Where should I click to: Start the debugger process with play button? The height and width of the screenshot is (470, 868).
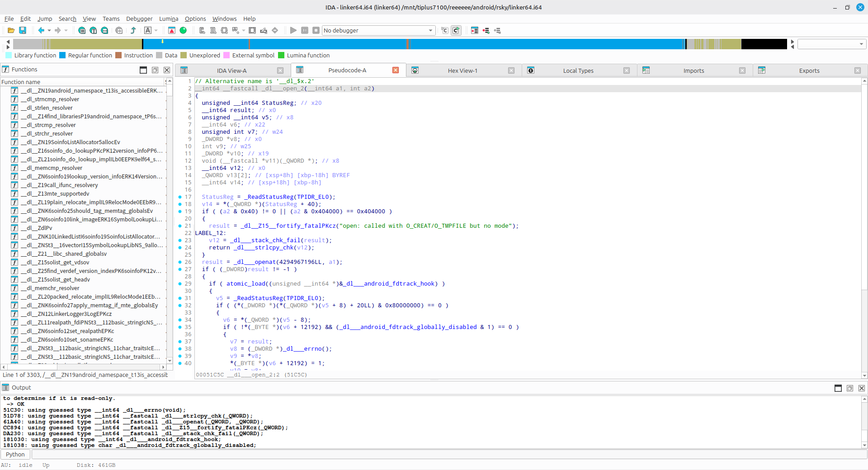point(293,30)
